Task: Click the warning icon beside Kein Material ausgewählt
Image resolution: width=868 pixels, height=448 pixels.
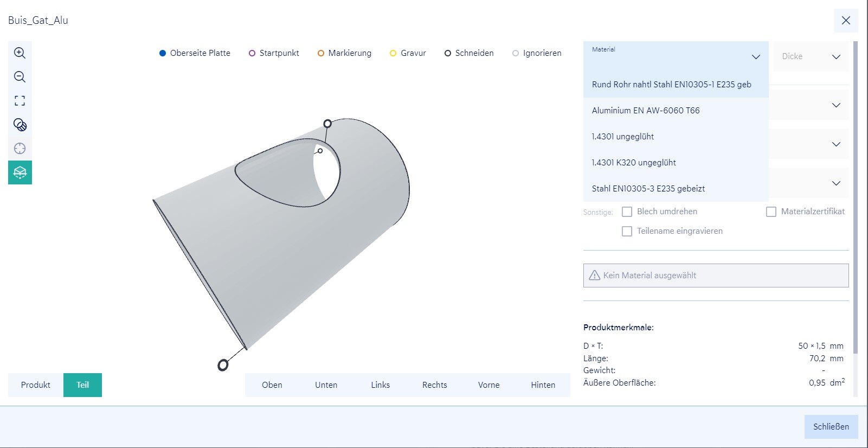Action: coord(595,276)
